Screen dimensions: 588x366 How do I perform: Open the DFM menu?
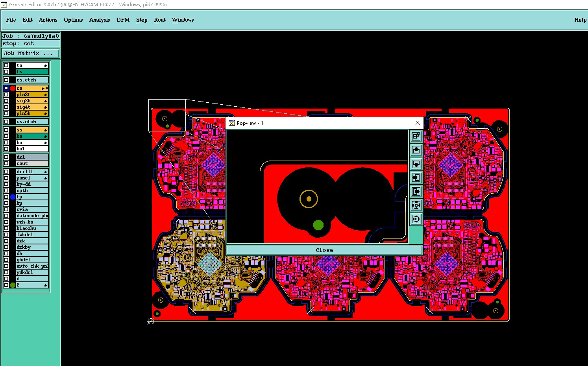[123, 20]
